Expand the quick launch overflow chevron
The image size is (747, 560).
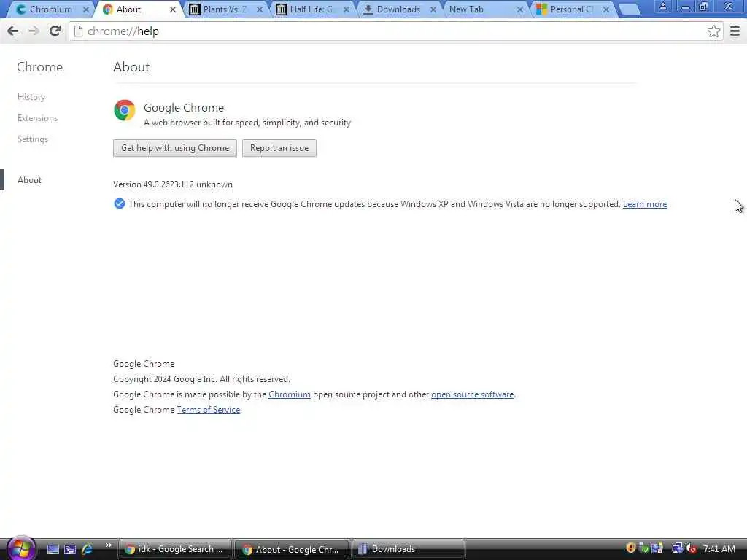[108, 545]
